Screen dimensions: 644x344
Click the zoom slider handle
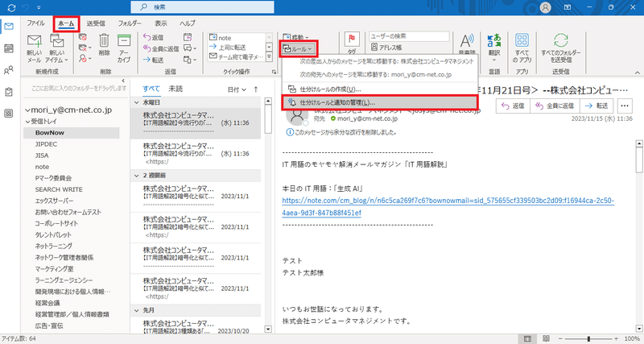click(588, 338)
